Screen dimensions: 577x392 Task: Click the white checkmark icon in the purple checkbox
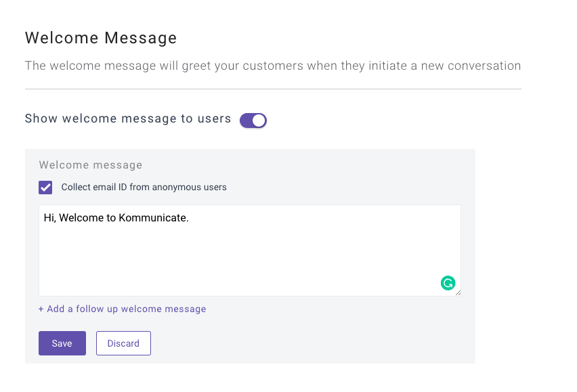(45, 188)
